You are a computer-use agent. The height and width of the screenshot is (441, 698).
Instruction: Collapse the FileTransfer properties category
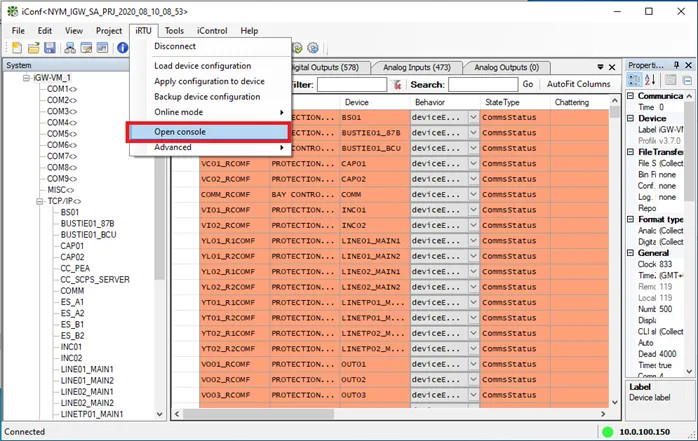[630, 152]
